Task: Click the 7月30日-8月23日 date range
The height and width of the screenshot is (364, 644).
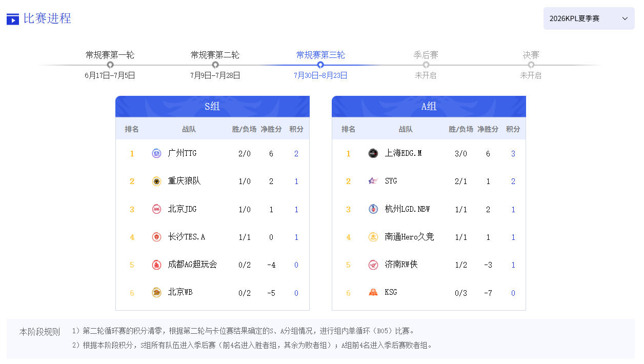Action: (x=320, y=75)
